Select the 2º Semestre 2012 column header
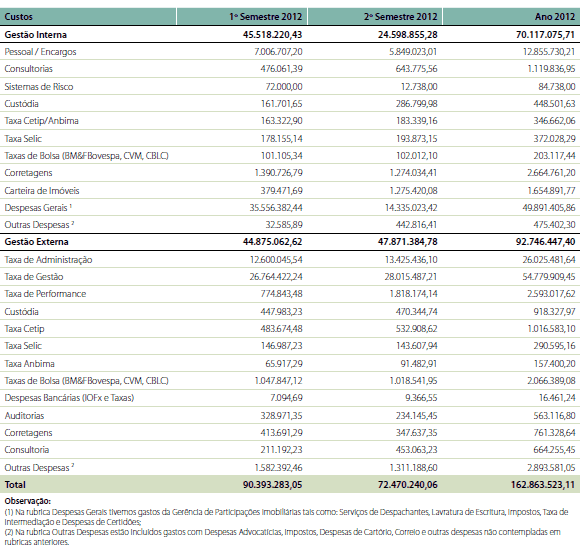This screenshot has width=580, height=551. [401, 17]
